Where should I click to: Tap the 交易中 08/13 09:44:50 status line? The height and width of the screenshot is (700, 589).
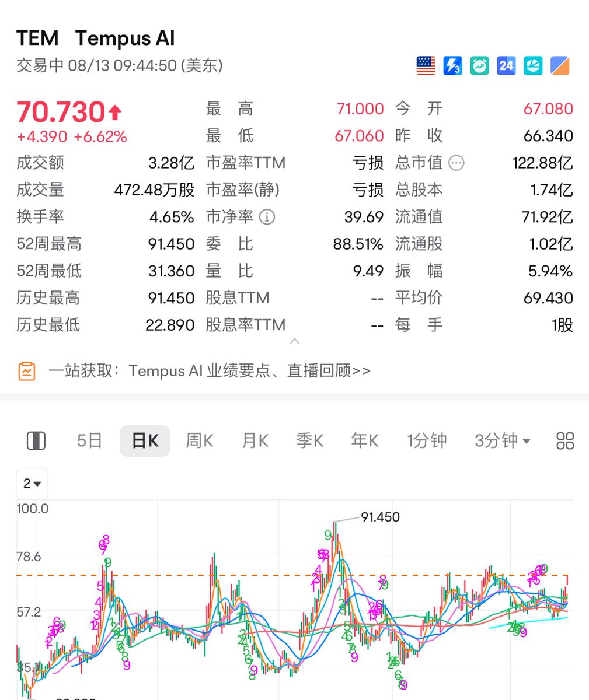tap(120, 65)
